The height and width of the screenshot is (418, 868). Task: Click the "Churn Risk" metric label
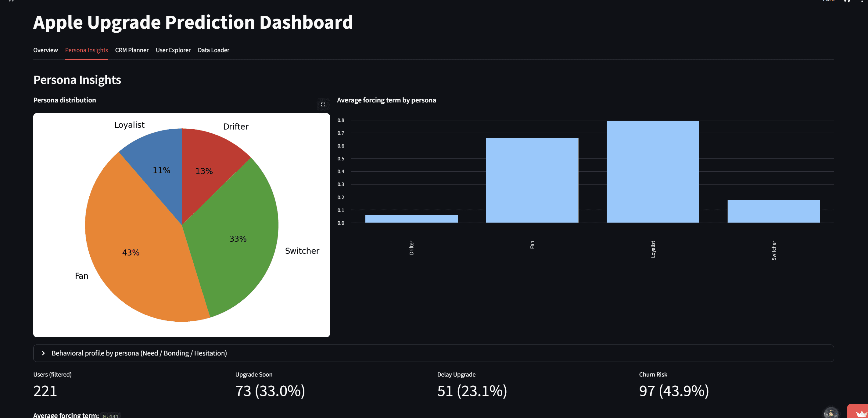(653, 374)
